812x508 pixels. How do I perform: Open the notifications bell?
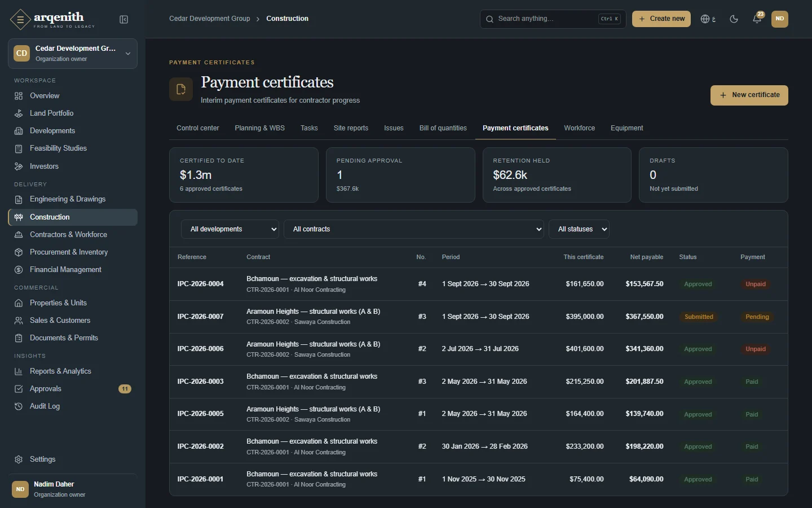pyautogui.click(x=757, y=19)
